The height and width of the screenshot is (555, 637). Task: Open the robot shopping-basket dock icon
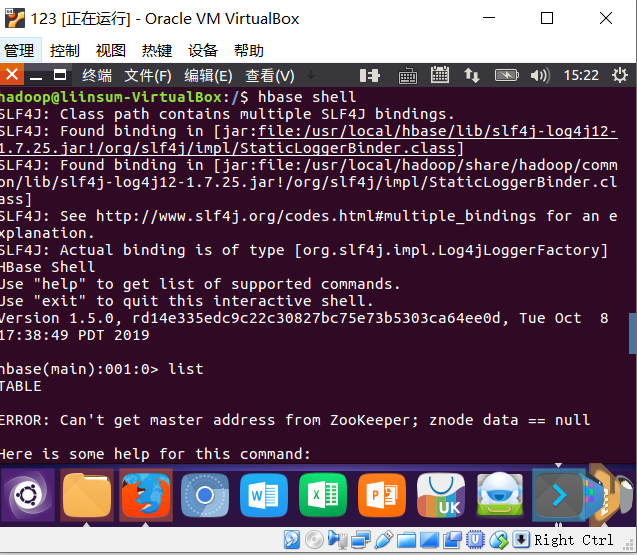click(500, 495)
